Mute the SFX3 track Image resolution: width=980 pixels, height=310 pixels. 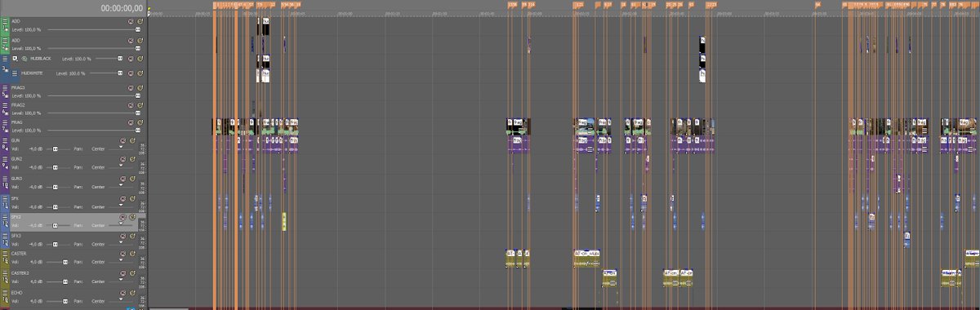122,236
